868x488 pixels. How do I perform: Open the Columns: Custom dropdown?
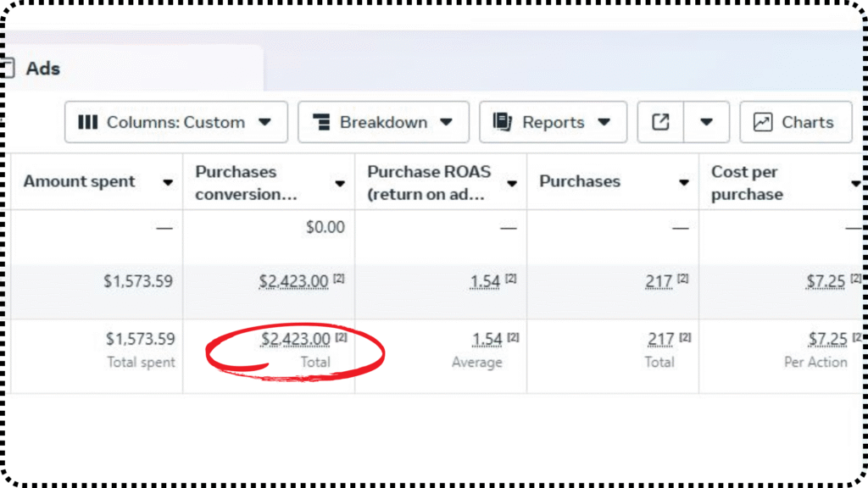coord(175,123)
